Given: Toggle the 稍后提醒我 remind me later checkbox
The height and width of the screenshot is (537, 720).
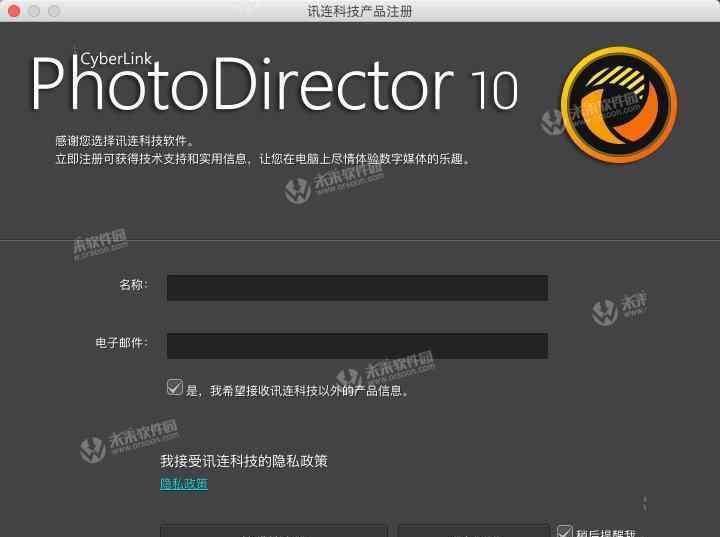Looking at the screenshot, I should pos(564,531).
